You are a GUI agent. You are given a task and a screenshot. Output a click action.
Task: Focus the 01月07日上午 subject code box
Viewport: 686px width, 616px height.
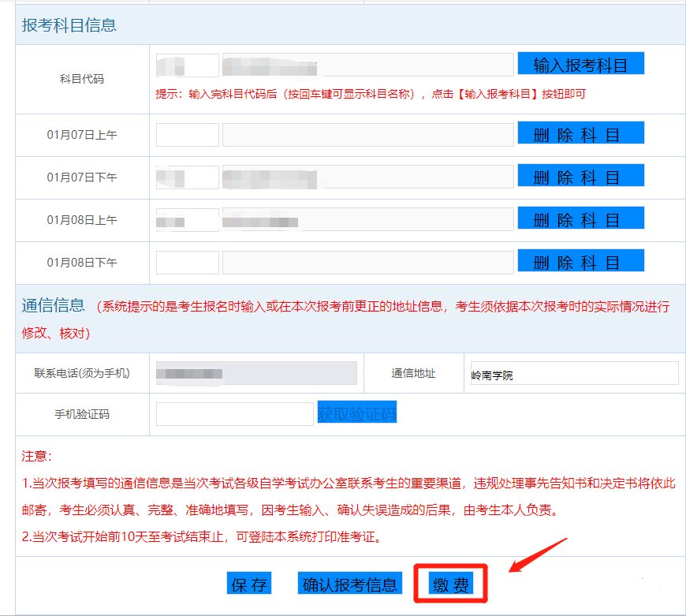(x=187, y=135)
